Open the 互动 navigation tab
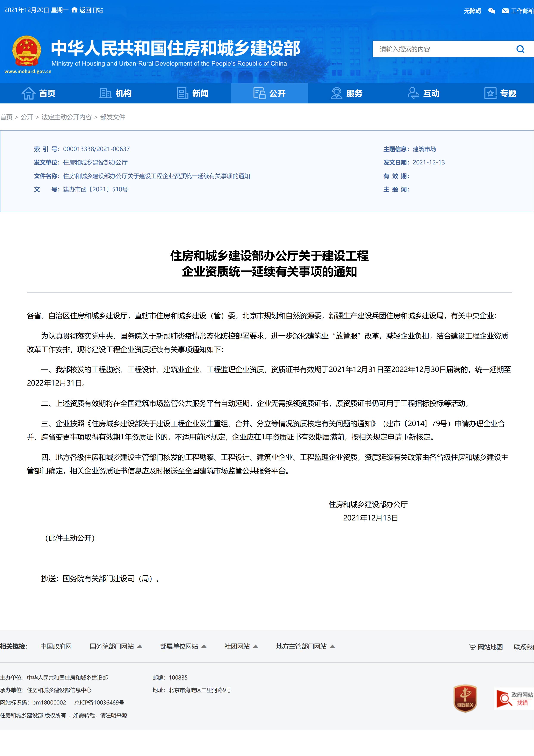Screen dimensions: 534x756 click(423, 93)
